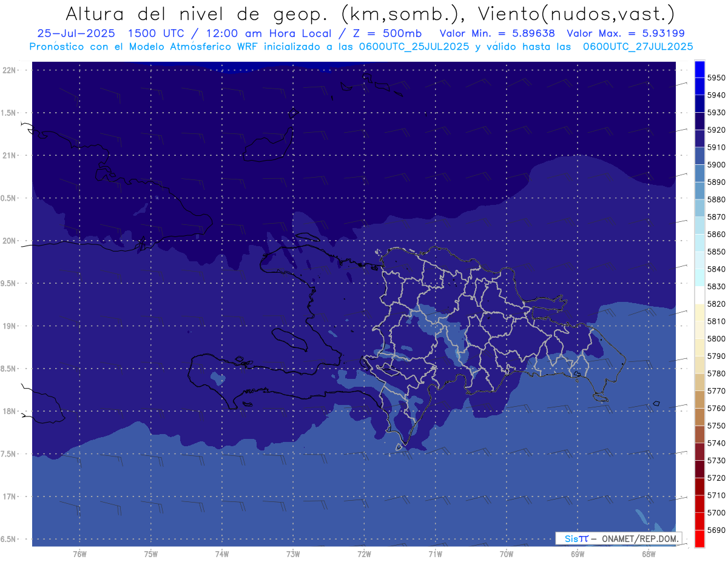
Task: Click the 'SisTT - ONAMET/REP.DOM.' label
Action: click(618, 538)
